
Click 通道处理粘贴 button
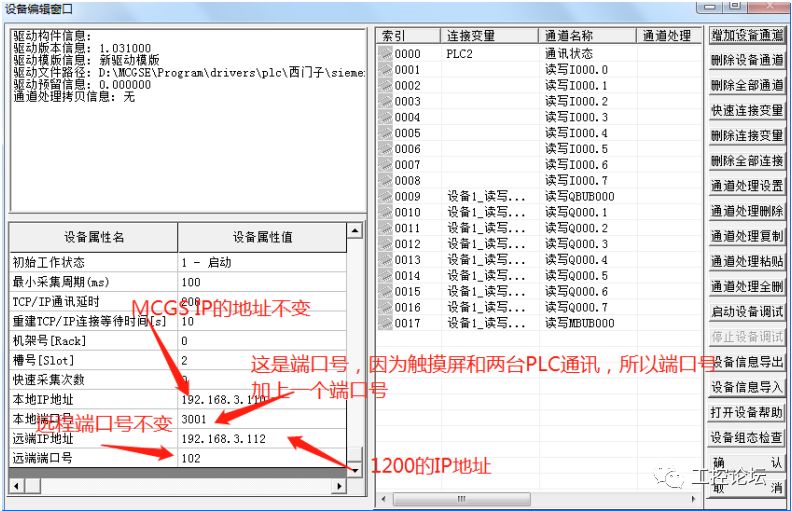747,262
